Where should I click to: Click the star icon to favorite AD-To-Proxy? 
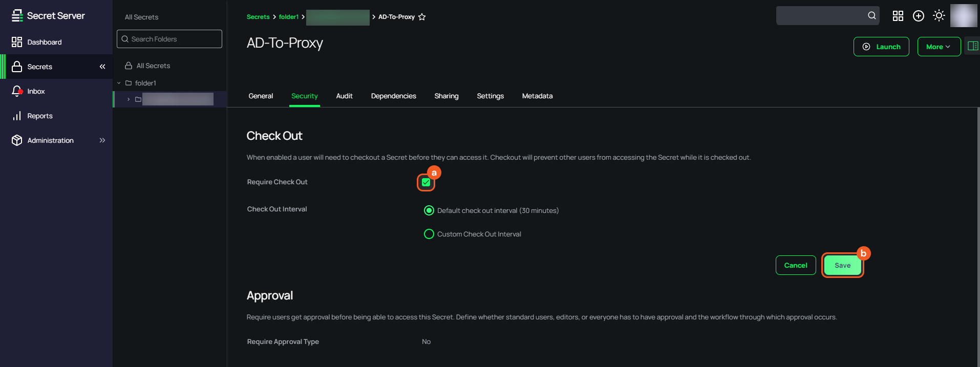pos(422,17)
